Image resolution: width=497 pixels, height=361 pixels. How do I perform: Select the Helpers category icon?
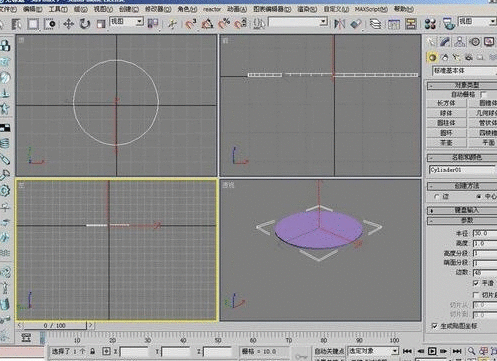(480, 57)
